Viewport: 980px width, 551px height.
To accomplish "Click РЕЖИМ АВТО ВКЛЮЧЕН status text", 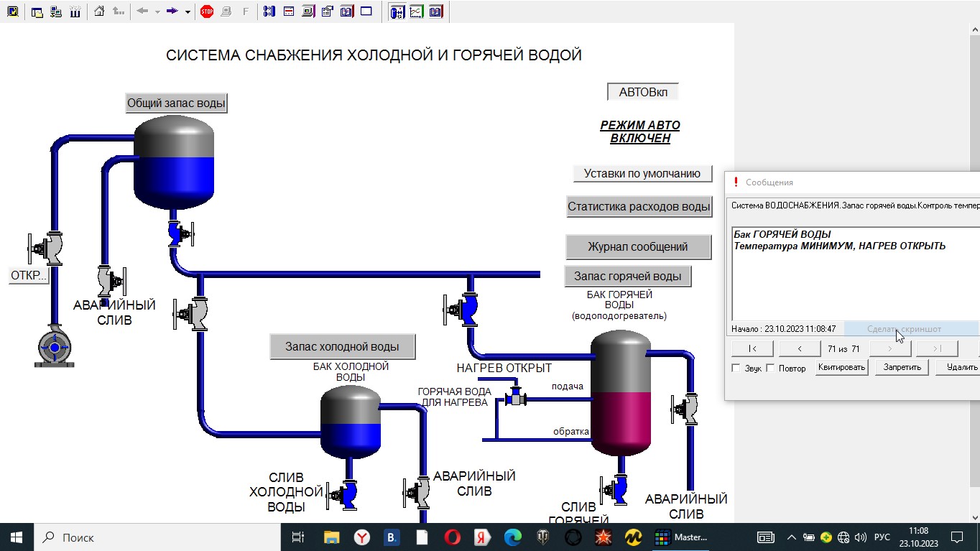I will 640,131.
